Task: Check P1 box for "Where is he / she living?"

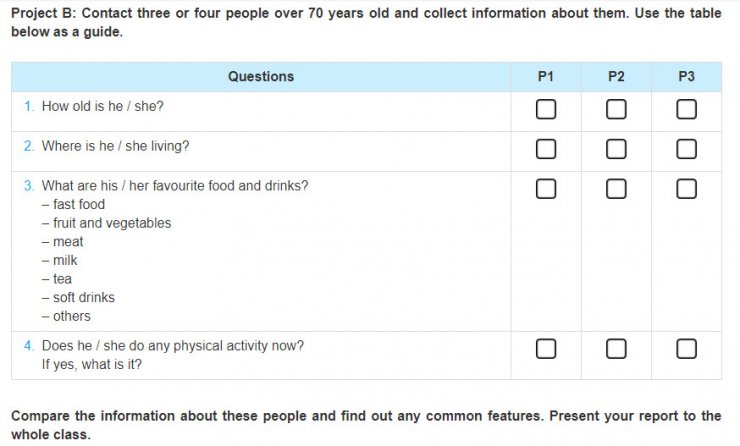Action: point(545,149)
